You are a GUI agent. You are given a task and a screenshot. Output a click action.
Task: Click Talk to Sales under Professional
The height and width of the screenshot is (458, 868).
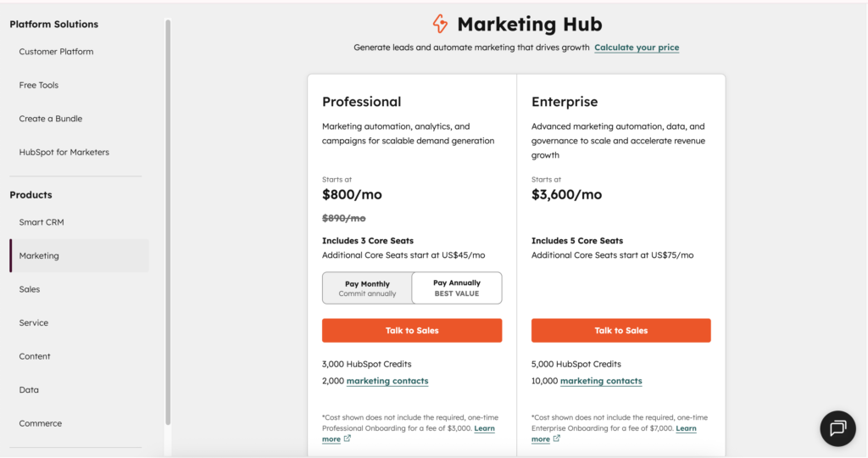pos(412,330)
